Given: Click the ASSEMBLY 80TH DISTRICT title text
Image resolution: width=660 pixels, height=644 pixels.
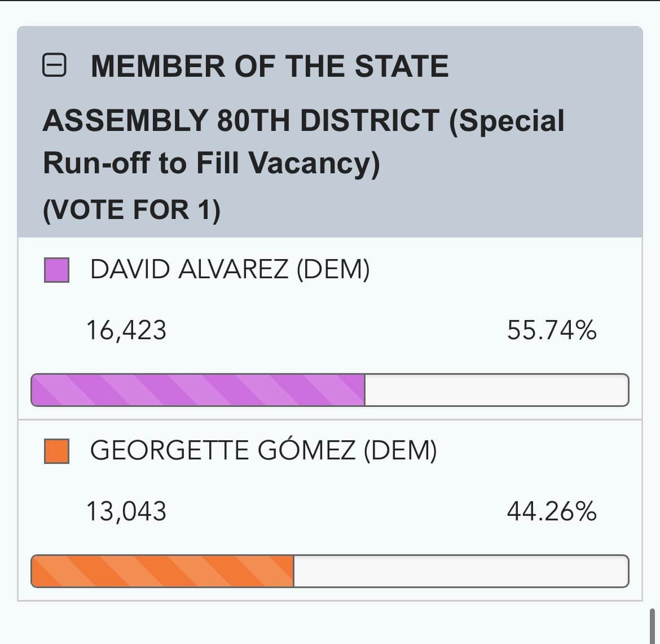Looking at the screenshot, I should 241,121.
